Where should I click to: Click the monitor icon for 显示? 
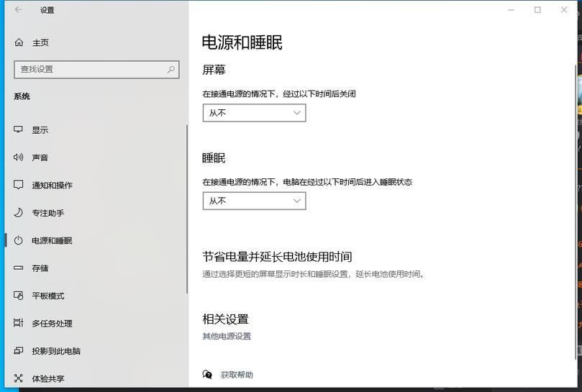18,129
